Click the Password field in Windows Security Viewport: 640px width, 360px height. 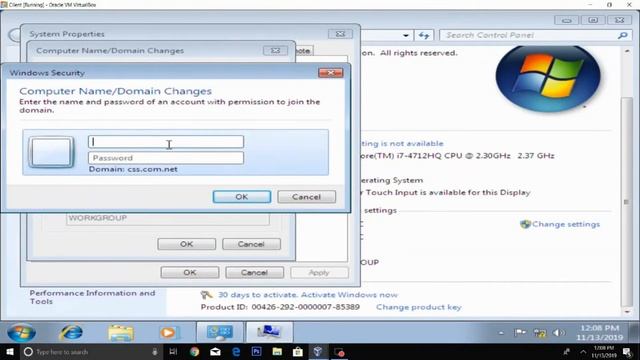pyautogui.click(x=166, y=158)
